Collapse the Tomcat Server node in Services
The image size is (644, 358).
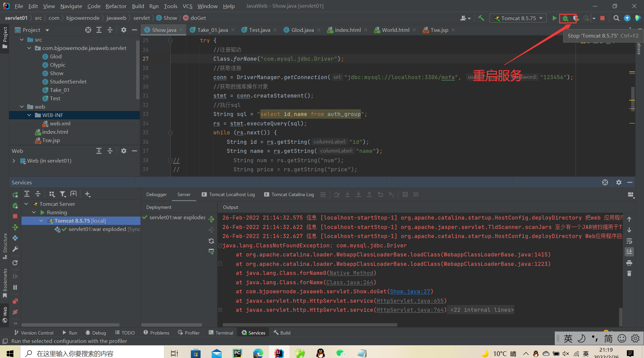click(26, 204)
